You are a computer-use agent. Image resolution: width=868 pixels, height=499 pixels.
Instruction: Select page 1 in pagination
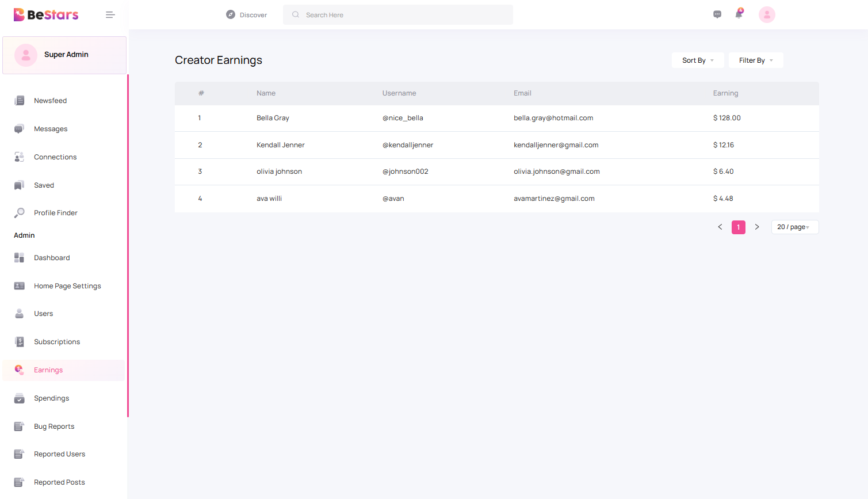pyautogui.click(x=739, y=227)
